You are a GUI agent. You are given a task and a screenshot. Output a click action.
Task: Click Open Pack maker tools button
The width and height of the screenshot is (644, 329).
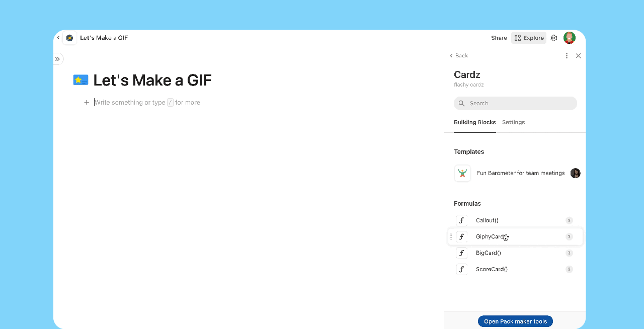pyautogui.click(x=515, y=321)
